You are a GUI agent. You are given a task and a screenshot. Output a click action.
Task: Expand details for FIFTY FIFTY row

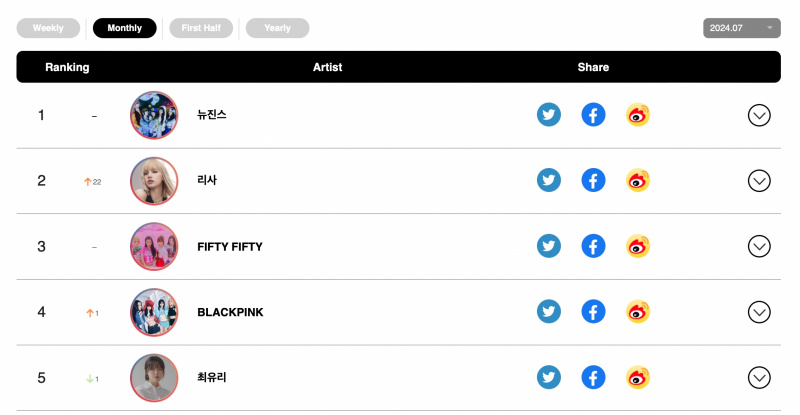[x=759, y=247]
